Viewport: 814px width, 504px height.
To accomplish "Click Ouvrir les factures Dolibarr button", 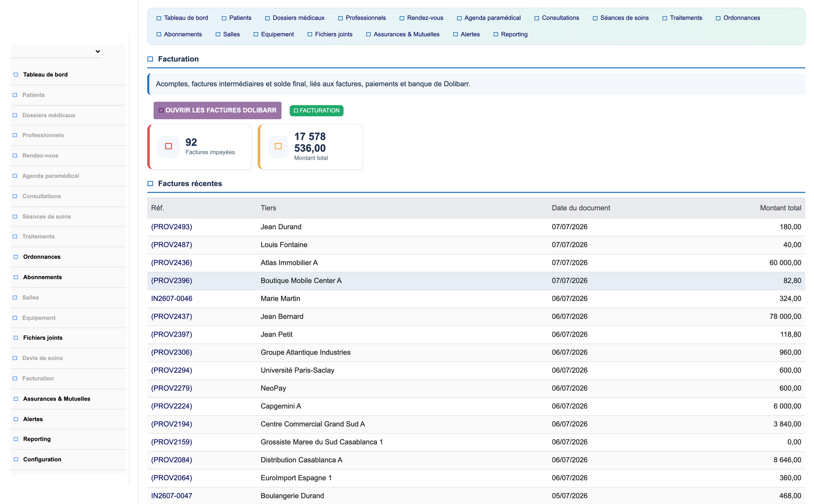I will [218, 110].
